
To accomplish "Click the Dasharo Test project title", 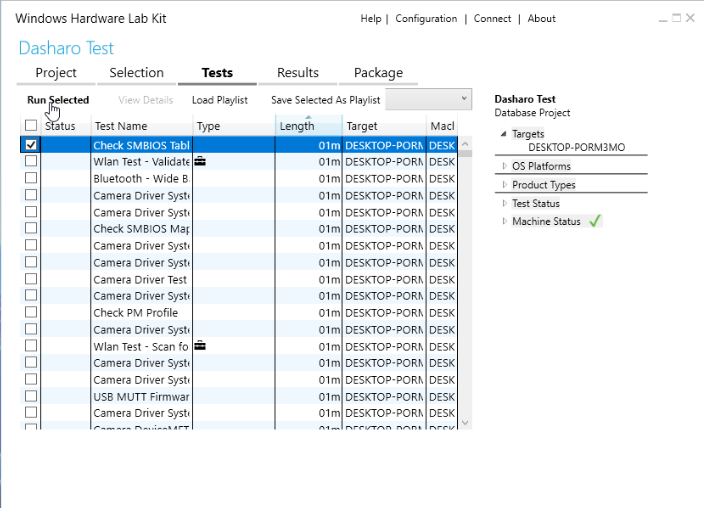I will (x=66, y=48).
